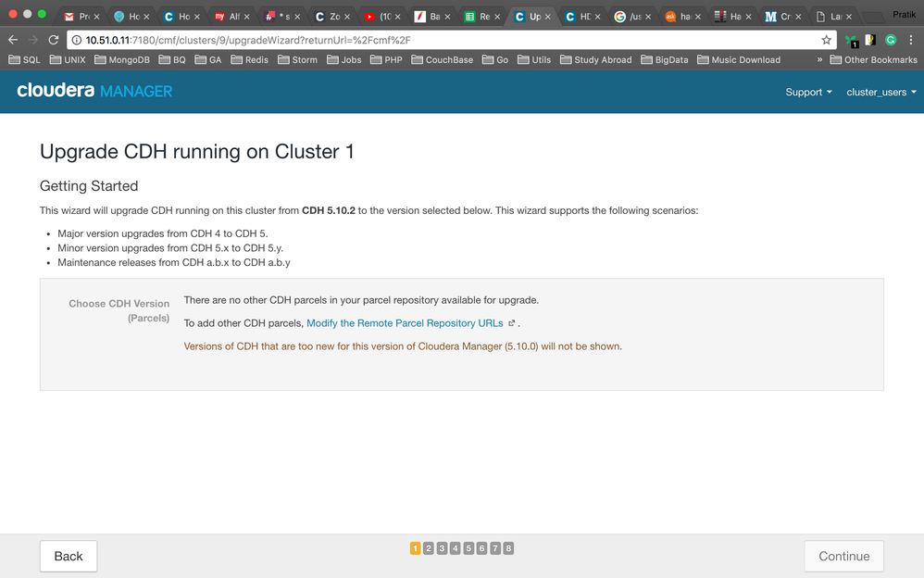Switch to the Slack tab
The image size is (924, 578).
coord(281,17)
